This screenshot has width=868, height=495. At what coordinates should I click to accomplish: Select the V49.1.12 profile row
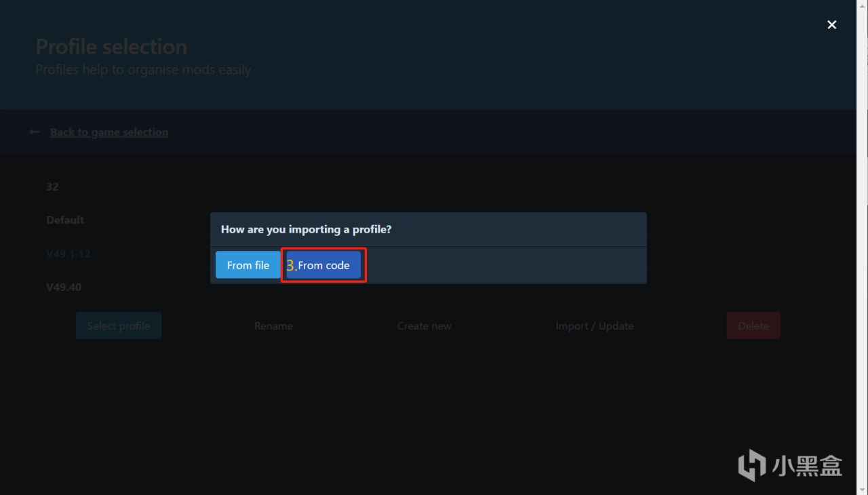click(x=427, y=254)
